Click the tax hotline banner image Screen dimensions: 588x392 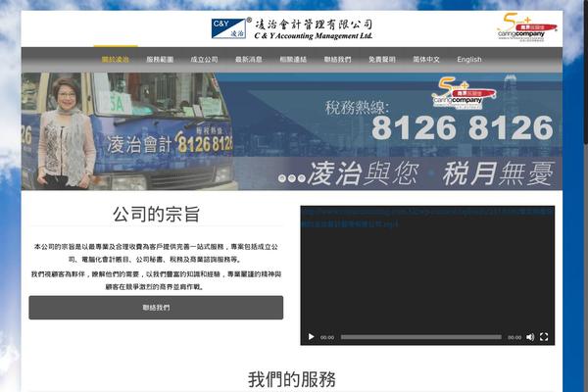click(x=292, y=131)
